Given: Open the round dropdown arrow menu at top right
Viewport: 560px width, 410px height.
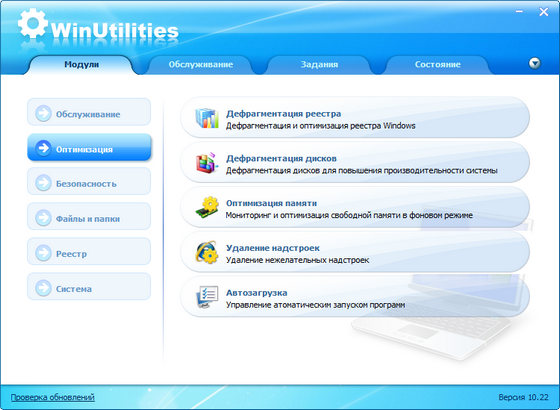Looking at the screenshot, I should [x=534, y=64].
